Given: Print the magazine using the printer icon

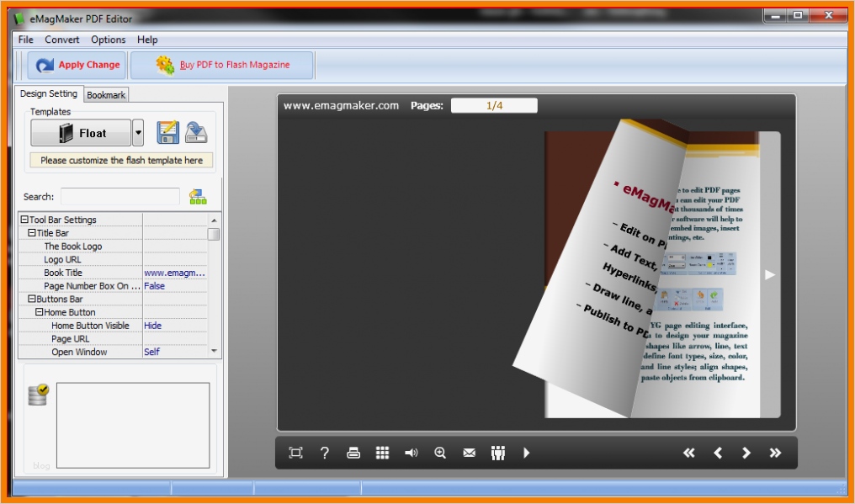Looking at the screenshot, I should [353, 453].
